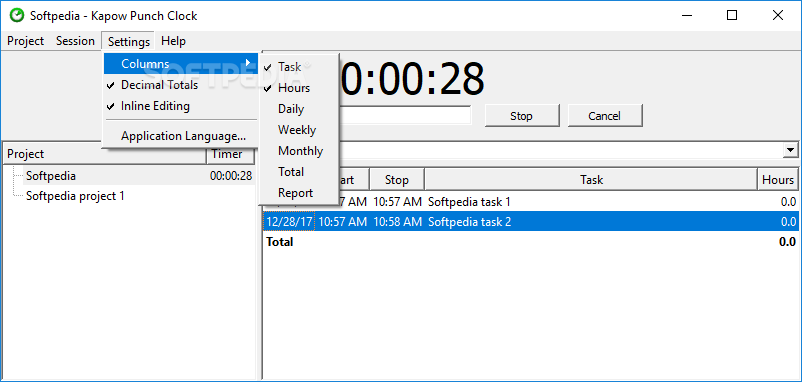Cancel the current timer session

605,116
